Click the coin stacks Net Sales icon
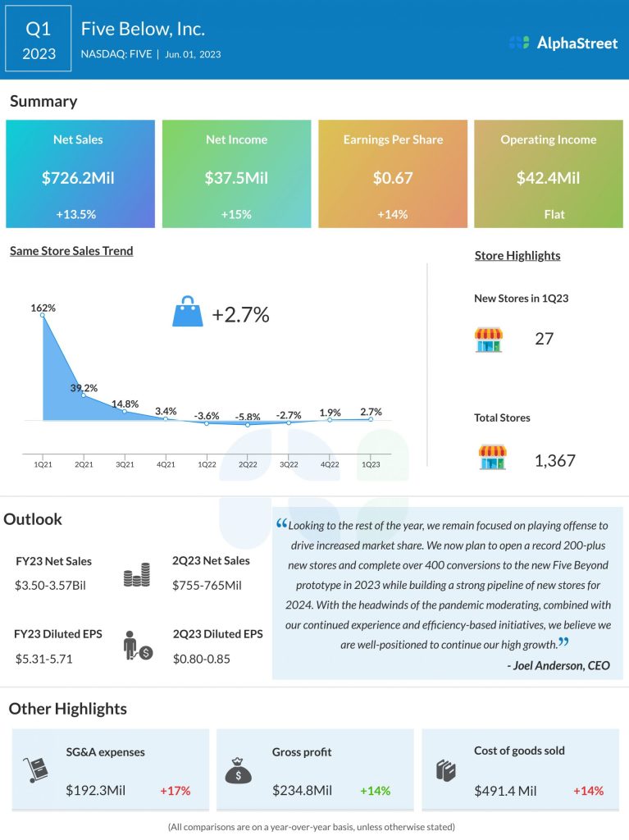 pyautogui.click(x=136, y=574)
